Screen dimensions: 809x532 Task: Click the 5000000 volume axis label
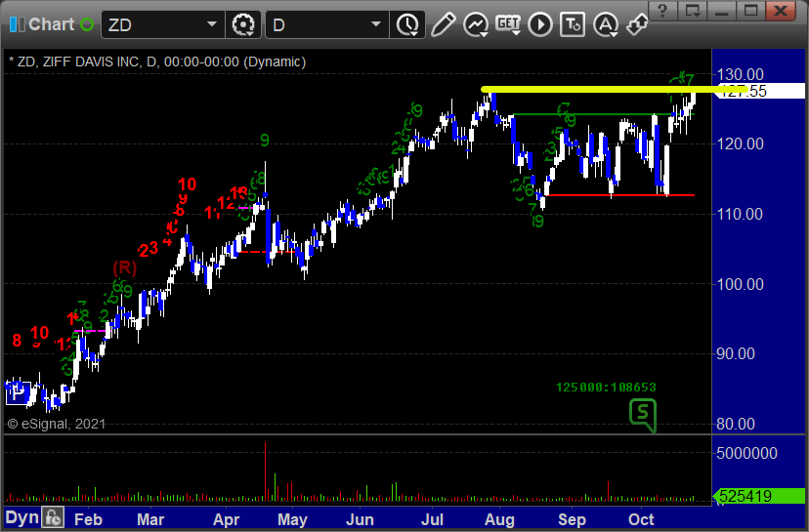point(747,453)
